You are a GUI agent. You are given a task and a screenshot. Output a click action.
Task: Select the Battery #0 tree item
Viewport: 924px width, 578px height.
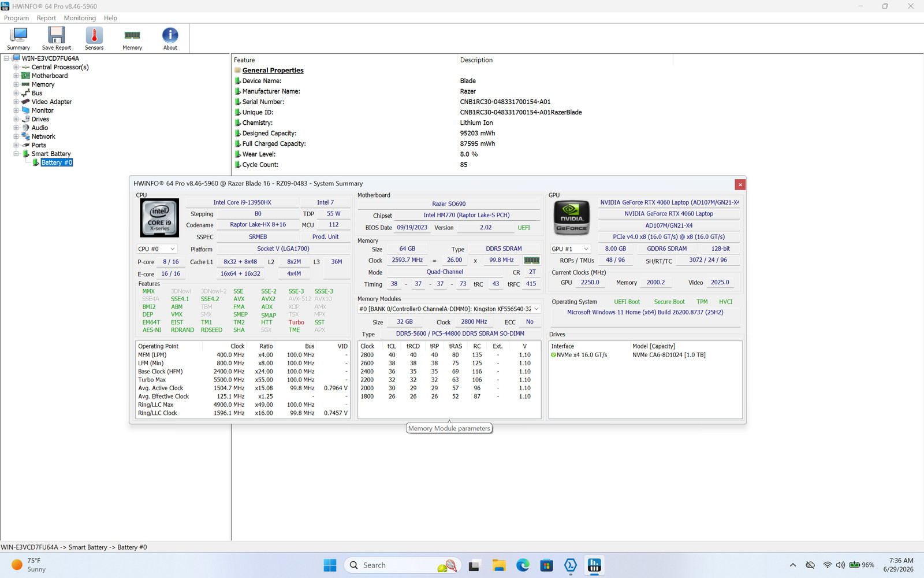pos(57,162)
